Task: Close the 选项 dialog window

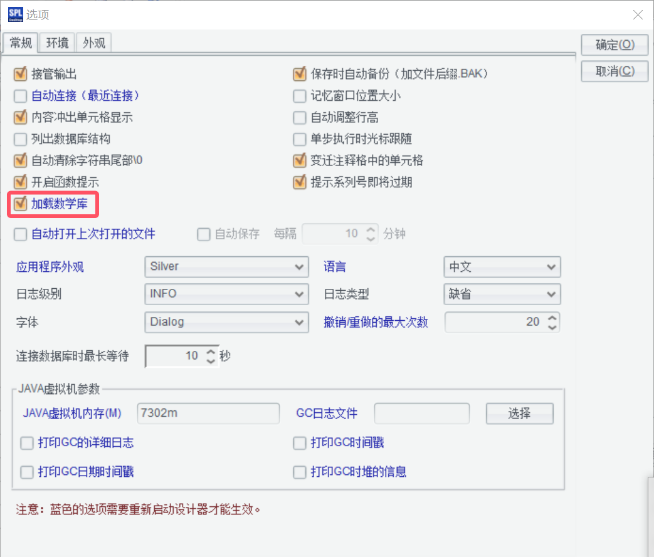Action: point(637,15)
